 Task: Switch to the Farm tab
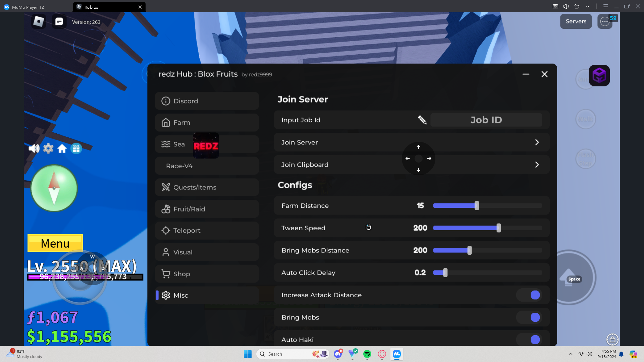207,123
